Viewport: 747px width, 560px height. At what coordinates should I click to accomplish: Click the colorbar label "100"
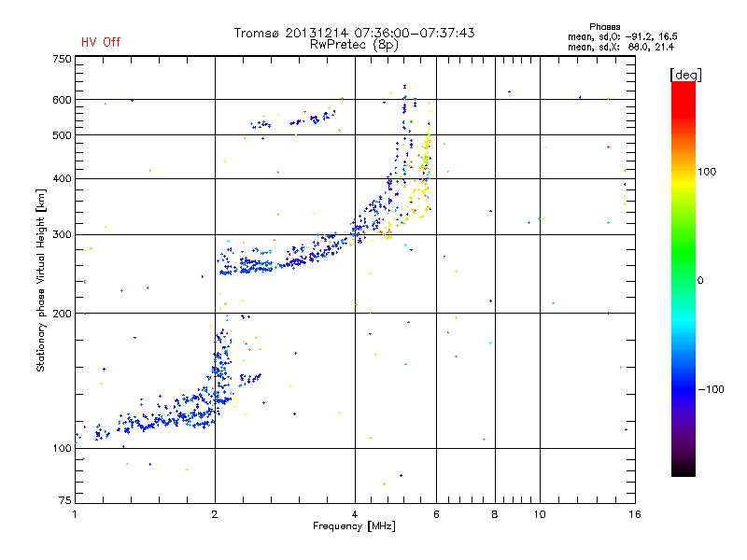(707, 172)
